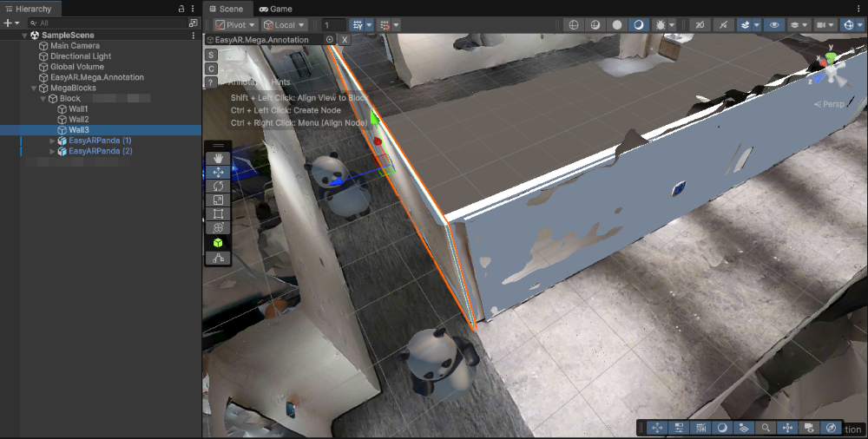Switch draw mode to Shaded sphere
Image resolution: width=868 pixels, height=439 pixels.
point(616,25)
